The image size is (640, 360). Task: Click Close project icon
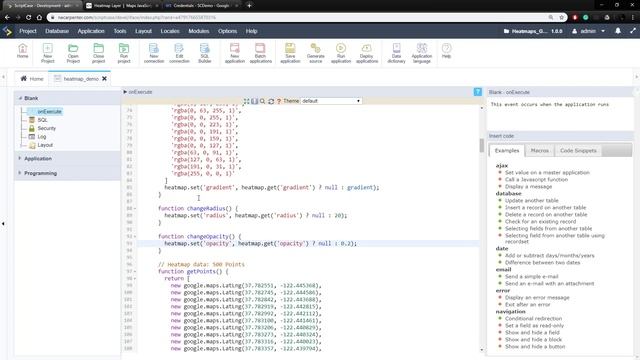98,53
